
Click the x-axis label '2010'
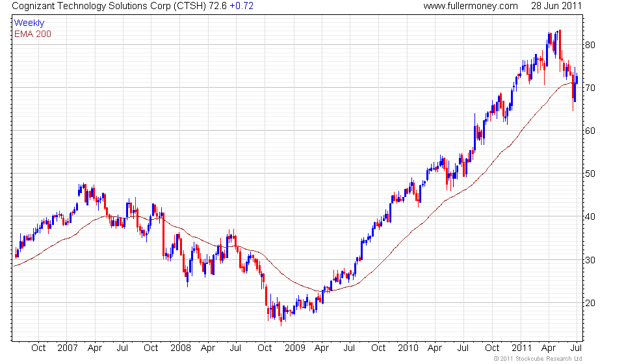pos(408,348)
